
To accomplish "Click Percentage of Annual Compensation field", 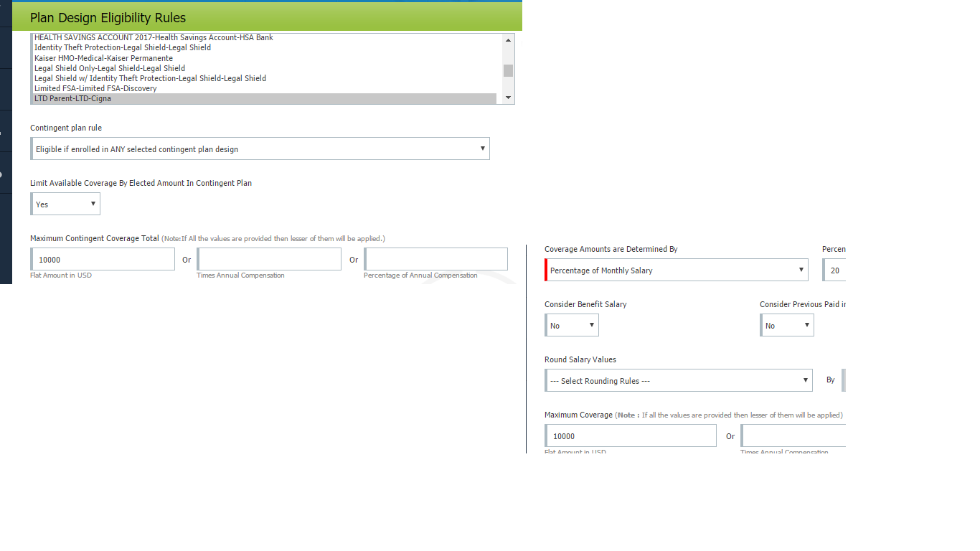I will (436, 260).
